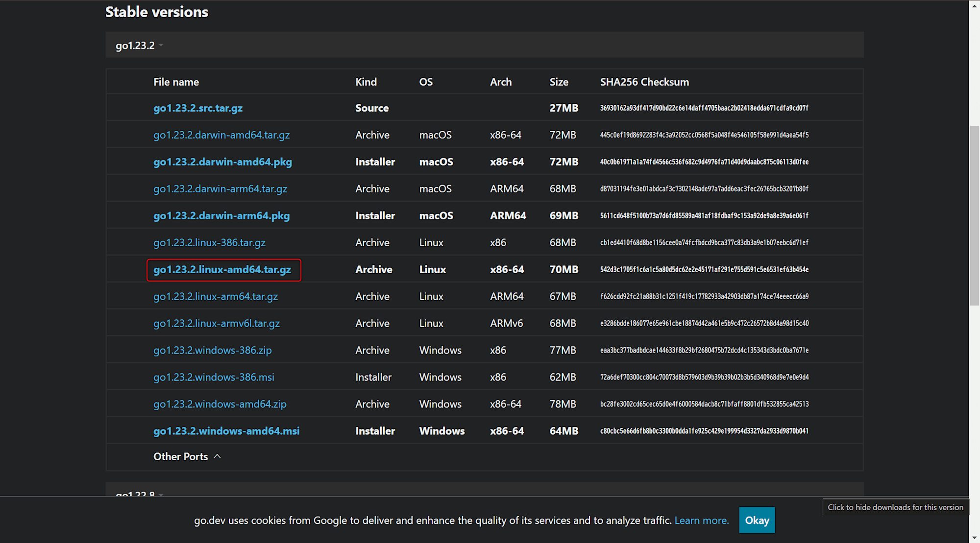Click the 62MB size cell
980x543 pixels.
point(563,378)
